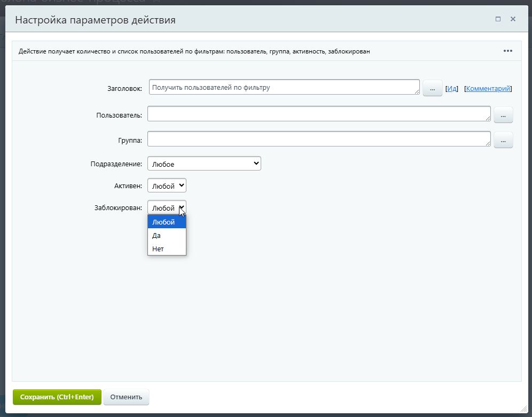532x417 pixels.
Task: Click the dialog resize grip in corner
Action: click(x=523, y=408)
